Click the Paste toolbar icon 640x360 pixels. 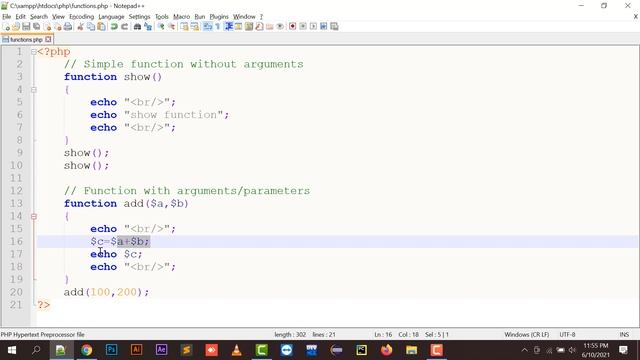pos(101,27)
